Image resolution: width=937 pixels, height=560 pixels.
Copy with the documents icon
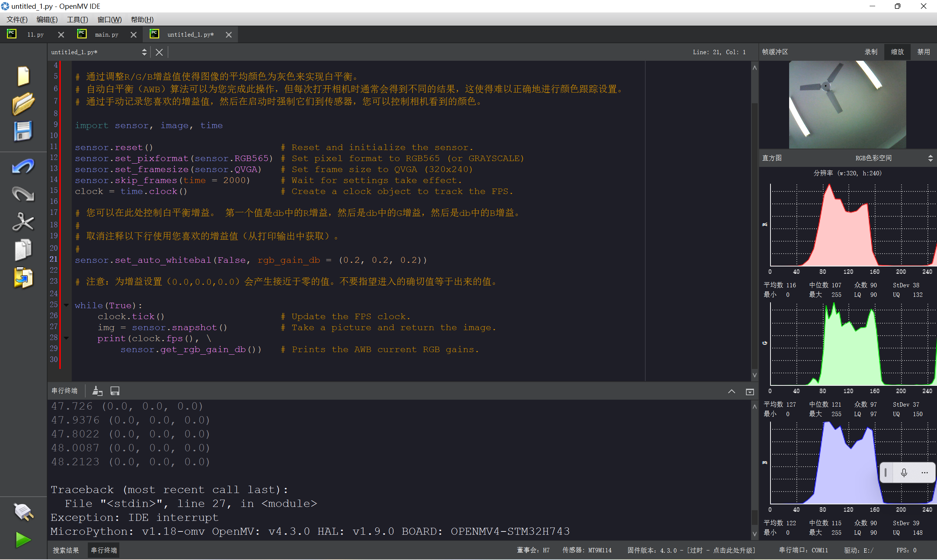[23, 250]
